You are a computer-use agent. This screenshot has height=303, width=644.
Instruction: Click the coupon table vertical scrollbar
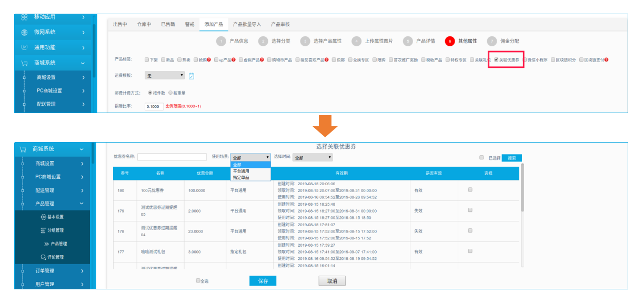[522, 187]
